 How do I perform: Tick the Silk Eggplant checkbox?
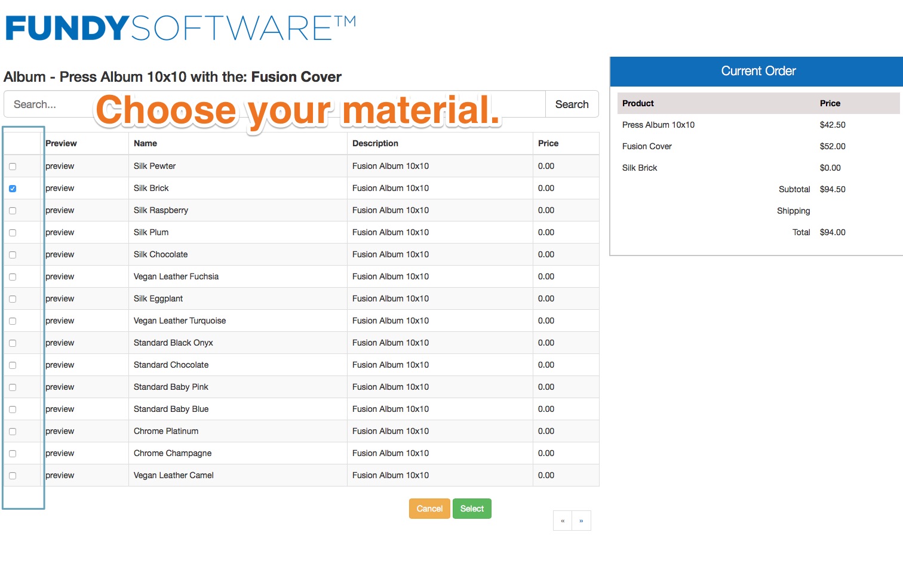[x=13, y=299]
